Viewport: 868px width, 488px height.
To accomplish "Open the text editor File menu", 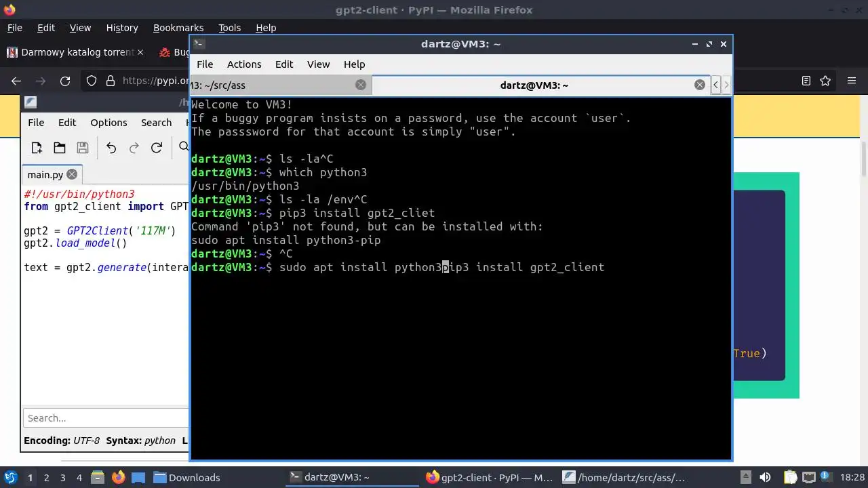I will click(x=36, y=123).
